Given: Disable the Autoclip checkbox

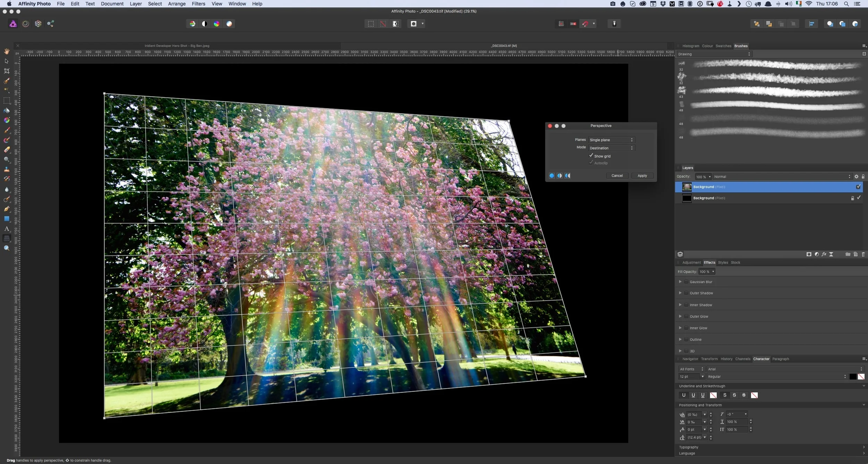Looking at the screenshot, I should pyautogui.click(x=591, y=163).
